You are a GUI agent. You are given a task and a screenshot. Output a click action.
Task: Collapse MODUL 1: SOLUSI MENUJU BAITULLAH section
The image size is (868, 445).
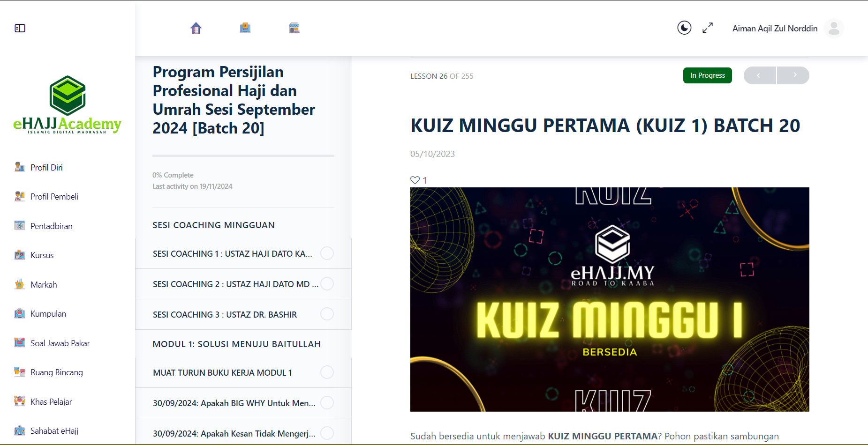[x=237, y=344]
